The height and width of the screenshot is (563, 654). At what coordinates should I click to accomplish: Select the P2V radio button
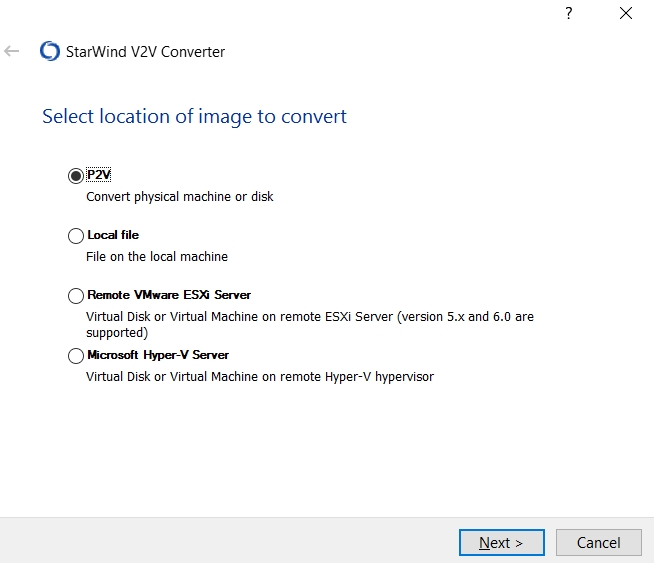(x=75, y=176)
